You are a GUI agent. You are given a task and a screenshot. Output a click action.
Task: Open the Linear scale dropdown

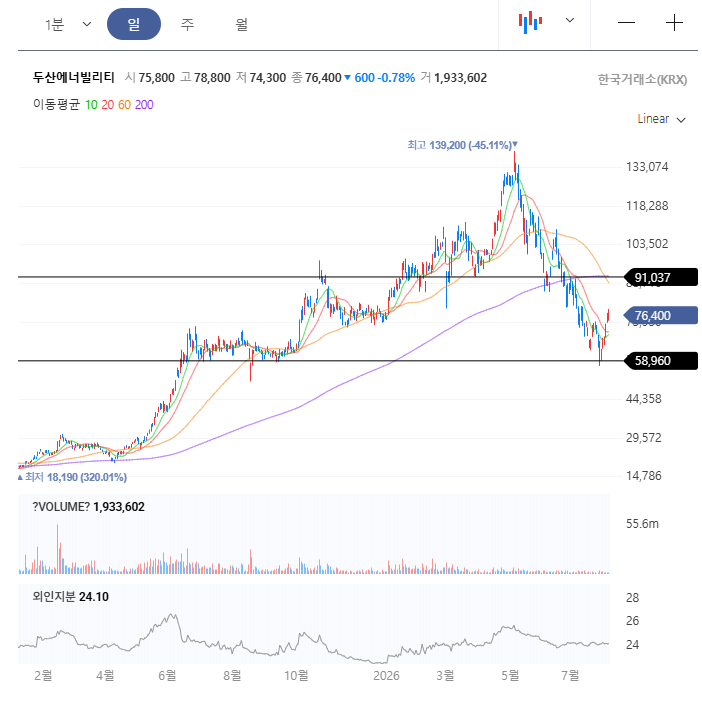(x=661, y=119)
